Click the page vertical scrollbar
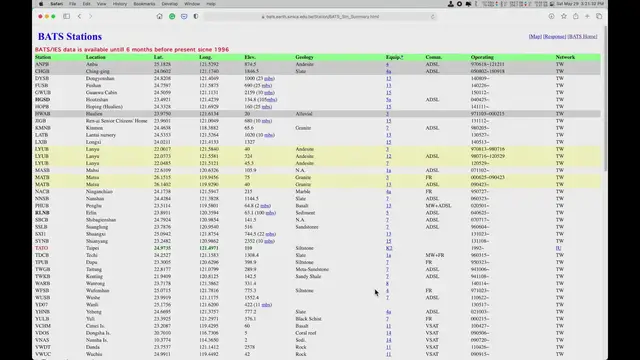The image size is (640, 360). coord(605,98)
